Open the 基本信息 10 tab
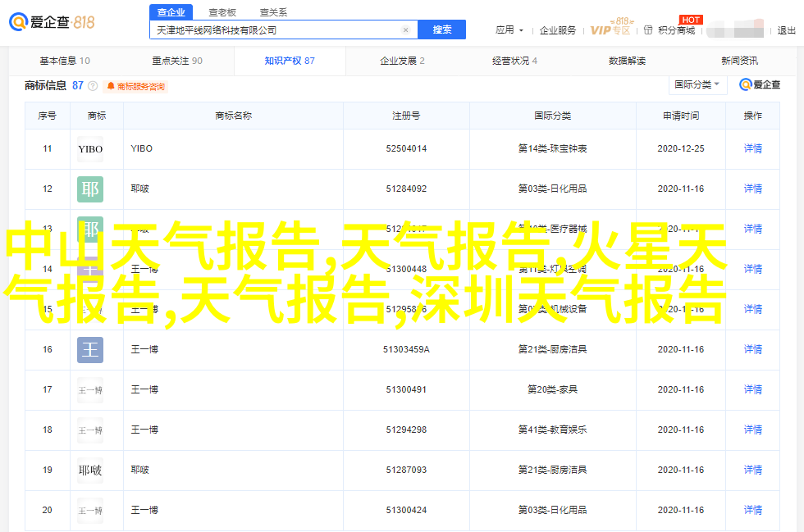Viewport: 804px width, 532px height. click(x=65, y=61)
